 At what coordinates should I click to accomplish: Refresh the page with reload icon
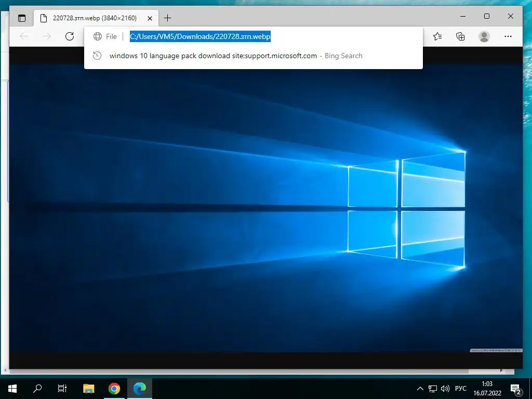coord(70,36)
